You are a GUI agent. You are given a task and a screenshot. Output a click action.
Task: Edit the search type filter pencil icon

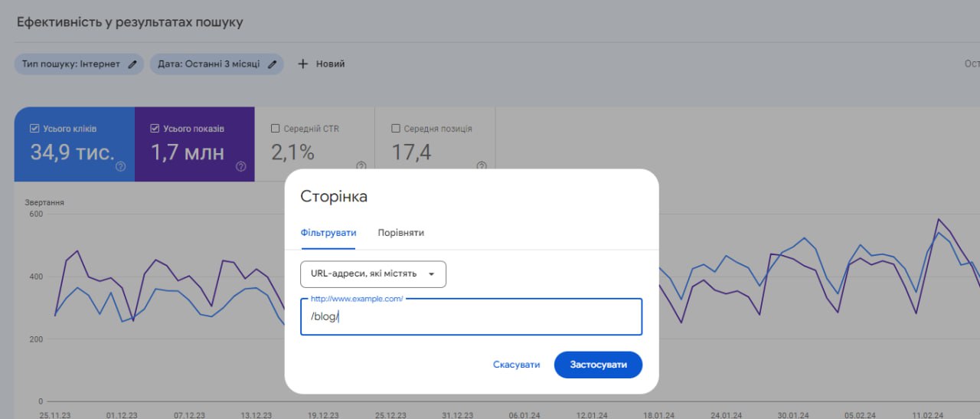tap(132, 64)
